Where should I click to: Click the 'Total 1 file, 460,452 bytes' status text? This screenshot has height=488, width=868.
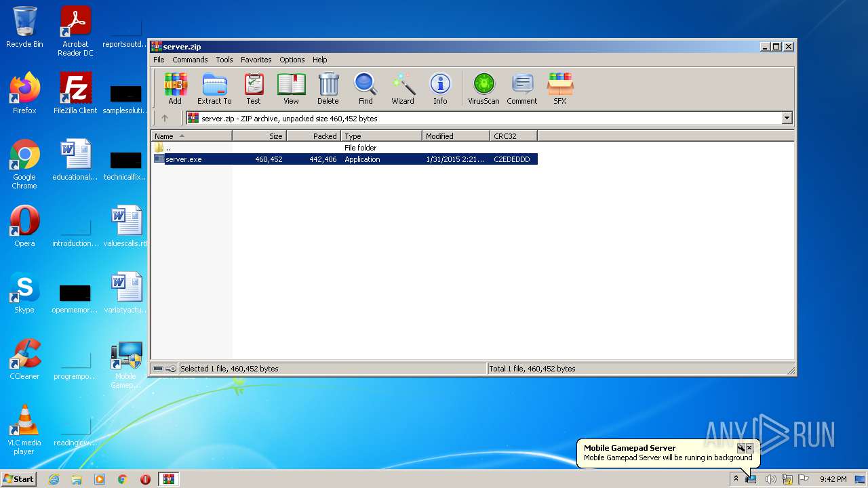[532, 369]
